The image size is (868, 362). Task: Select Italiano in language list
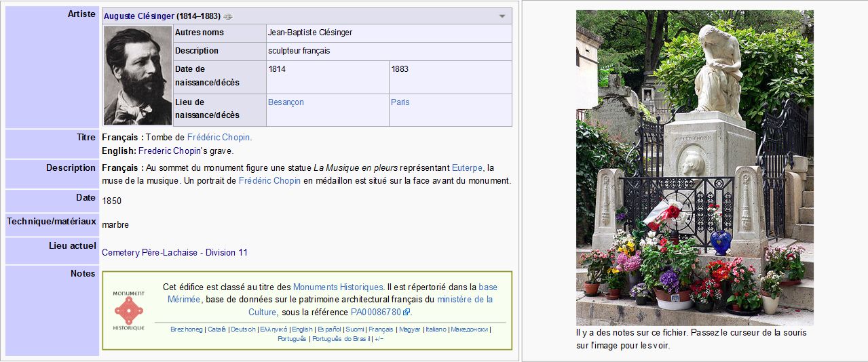[x=436, y=329]
